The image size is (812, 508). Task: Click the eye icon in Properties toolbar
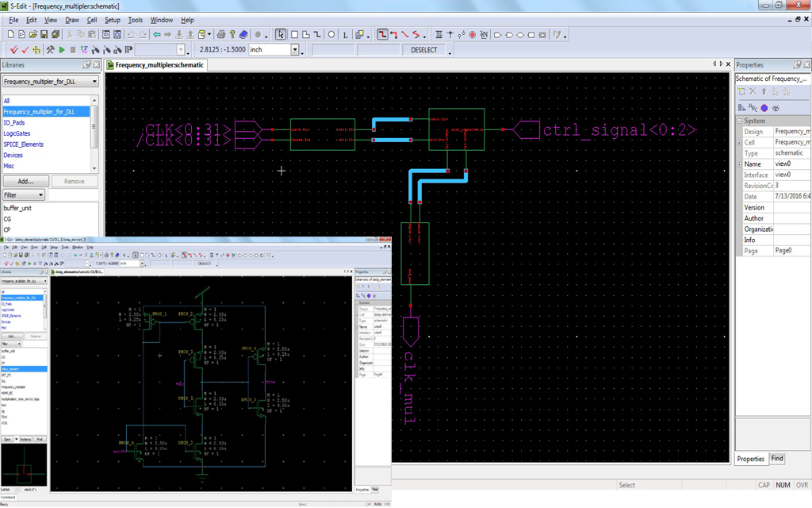click(776, 108)
